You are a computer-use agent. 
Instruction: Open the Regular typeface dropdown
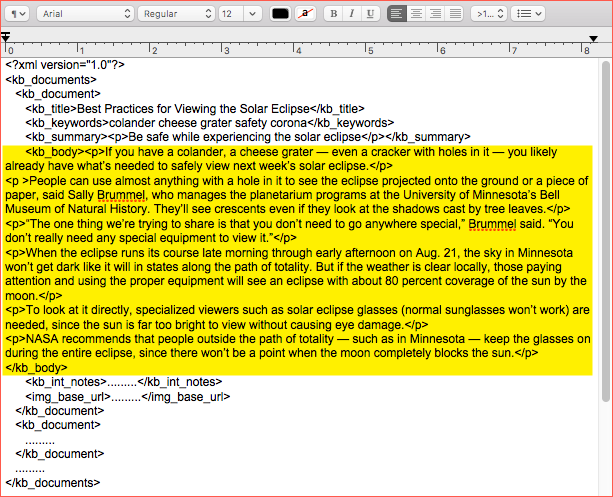pyautogui.click(x=176, y=14)
